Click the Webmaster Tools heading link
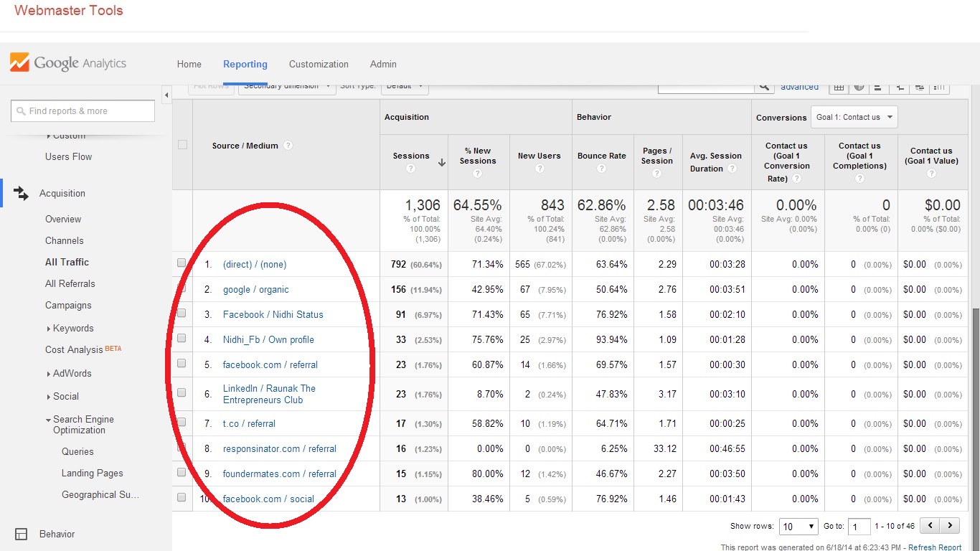This screenshot has width=980, height=551. point(69,11)
